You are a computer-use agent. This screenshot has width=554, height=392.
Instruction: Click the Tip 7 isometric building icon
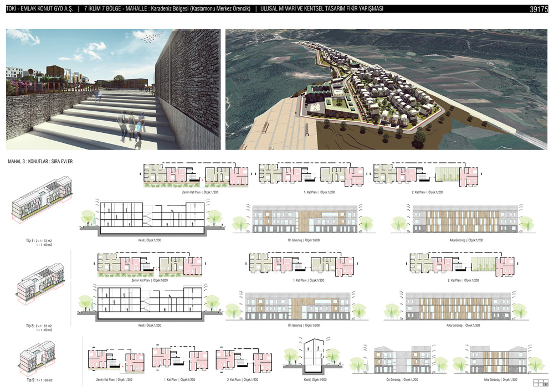[42, 203]
